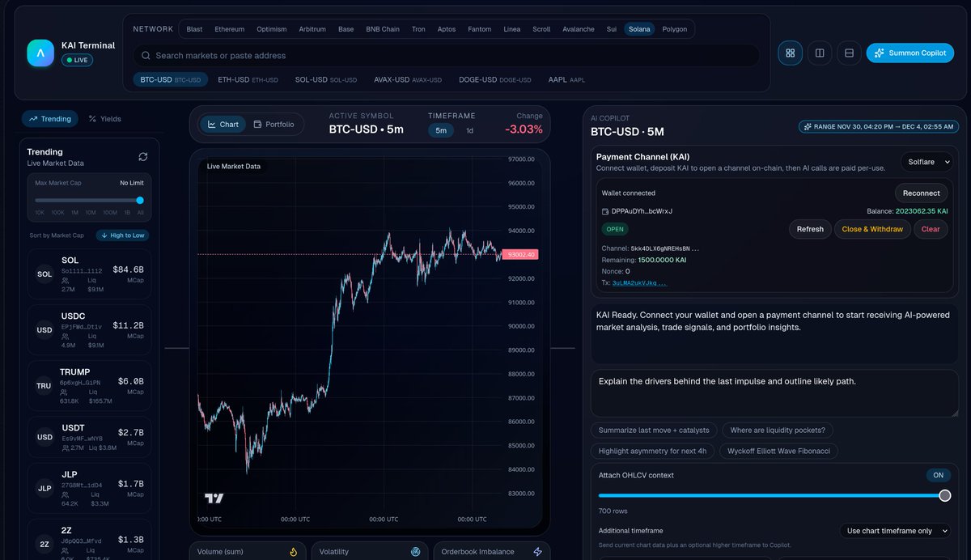Screen dimensions: 971x560
Task: Click the red 93002.40 price label
Action: tap(519, 254)
